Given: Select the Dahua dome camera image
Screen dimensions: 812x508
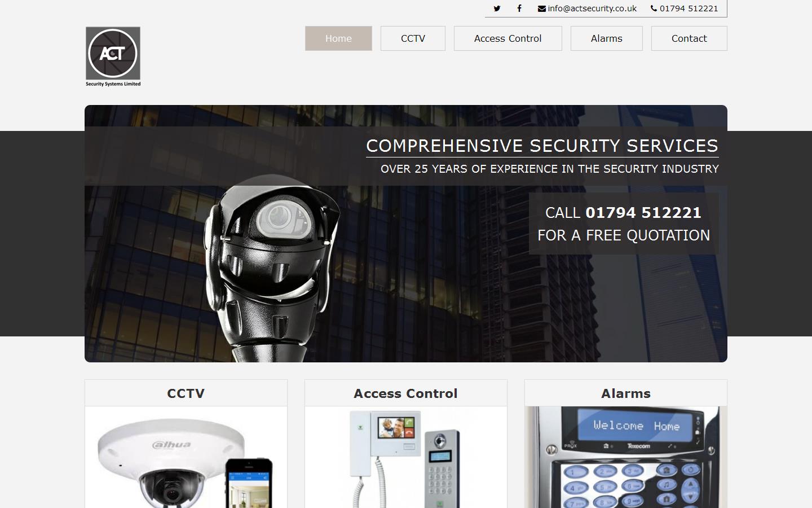Looking at the screenshot, I should [186, 457].
